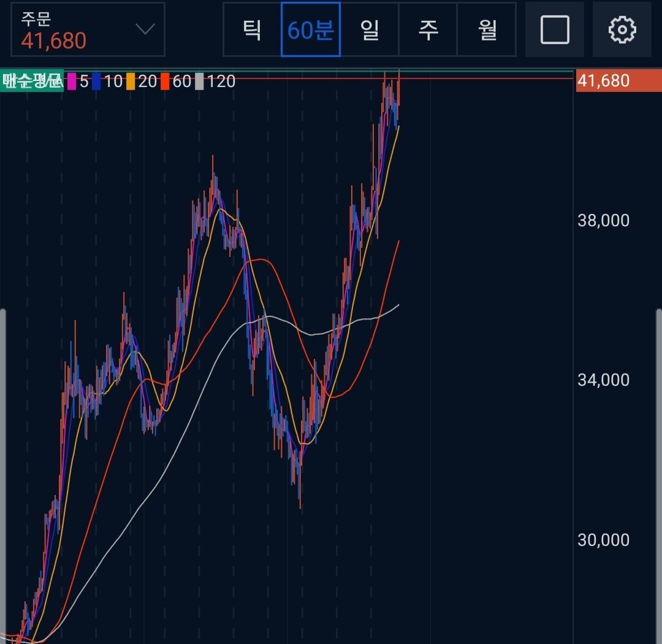
Task: Click the 주문 41,680 order price text
Action: tap(54, 40)
